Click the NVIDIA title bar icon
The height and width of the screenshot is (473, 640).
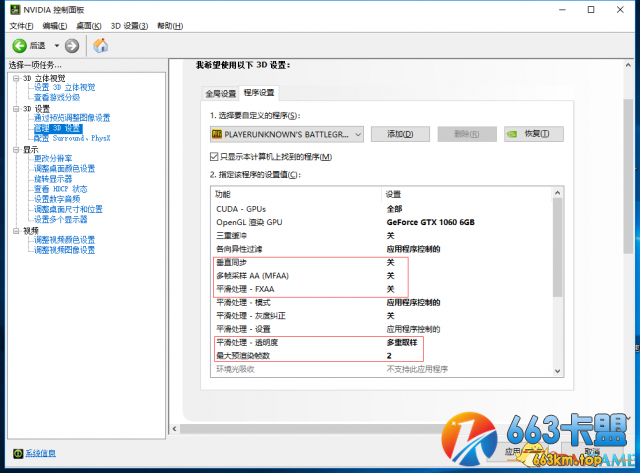click(15, 9)
